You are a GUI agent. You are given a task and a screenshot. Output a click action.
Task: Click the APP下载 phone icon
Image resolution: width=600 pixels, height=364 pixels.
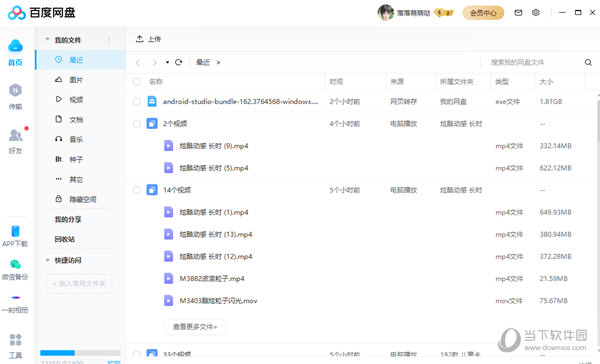[x=15, y=231]
